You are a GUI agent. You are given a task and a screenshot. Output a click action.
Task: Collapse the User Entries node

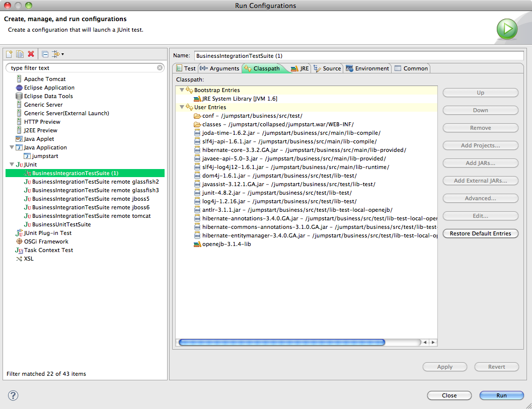pos(182,107)
